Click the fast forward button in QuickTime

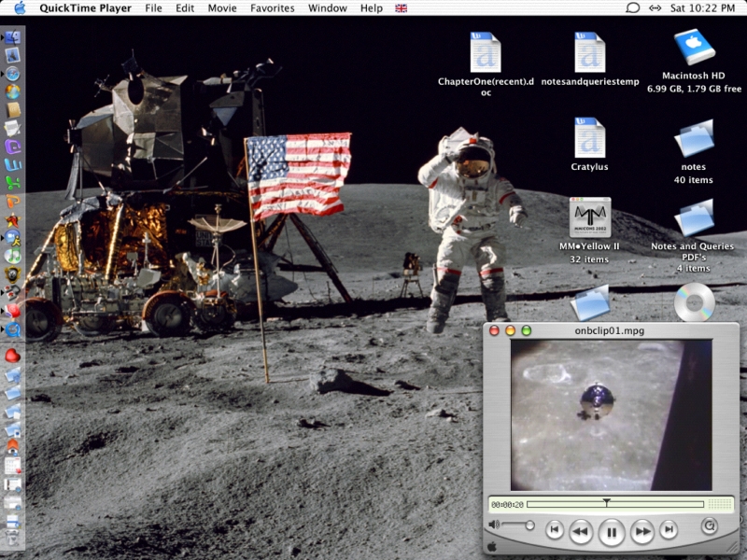tap(641, 532)
